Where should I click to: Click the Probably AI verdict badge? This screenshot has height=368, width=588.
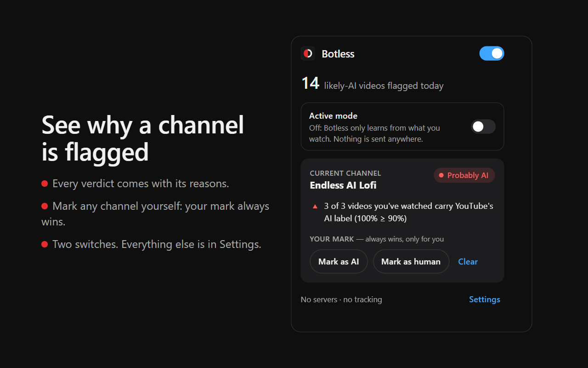tap(464, 175)
